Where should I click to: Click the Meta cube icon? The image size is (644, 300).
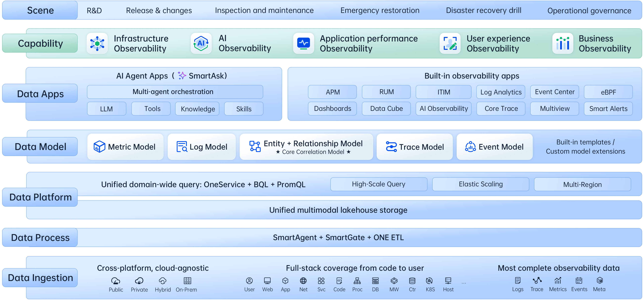600,280
